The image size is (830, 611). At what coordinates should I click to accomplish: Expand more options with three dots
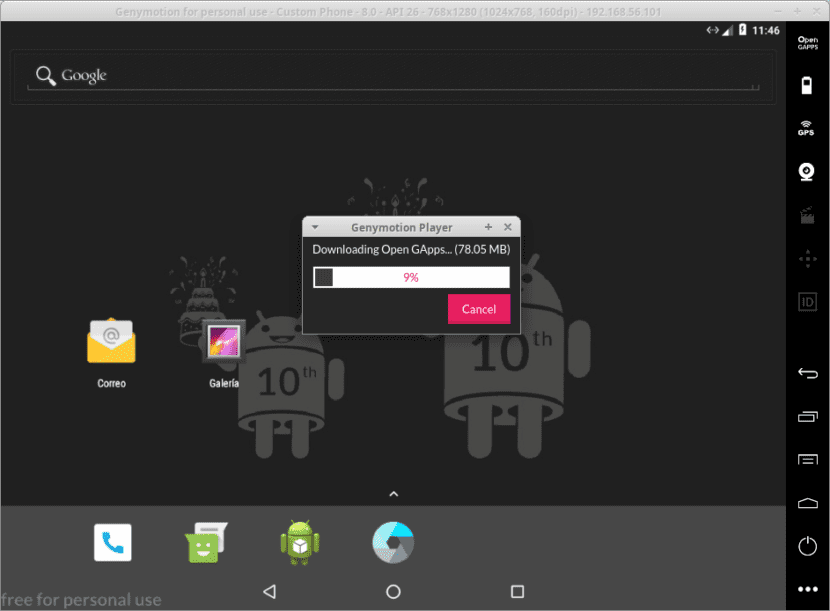coord(807,589)
